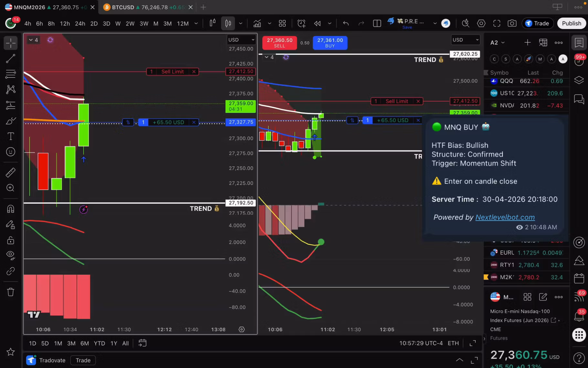This screenshot has height=368, width=588.
Task: Select the YTD date range
Action: [x=100, y=343]
